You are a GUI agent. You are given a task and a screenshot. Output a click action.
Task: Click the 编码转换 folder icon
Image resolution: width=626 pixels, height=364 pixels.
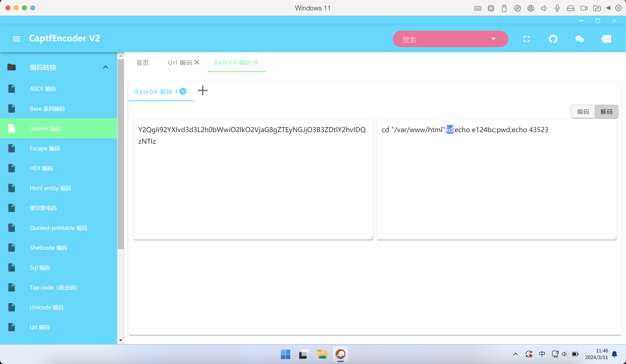pos(12,67)
